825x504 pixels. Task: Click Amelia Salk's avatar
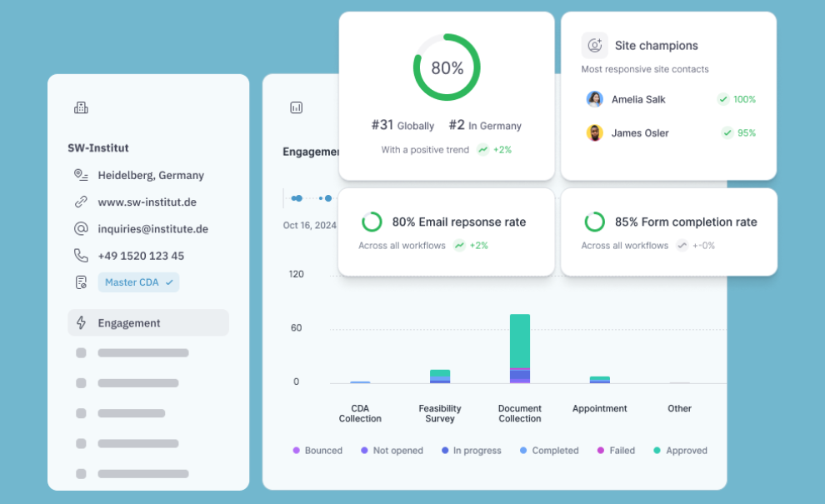pos(594,99)
